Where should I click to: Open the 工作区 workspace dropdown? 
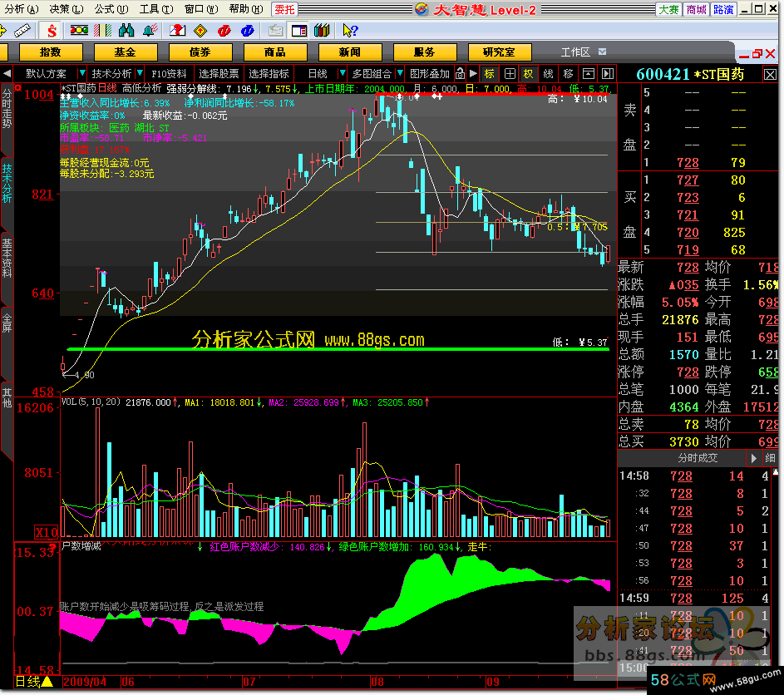[603, 52]
